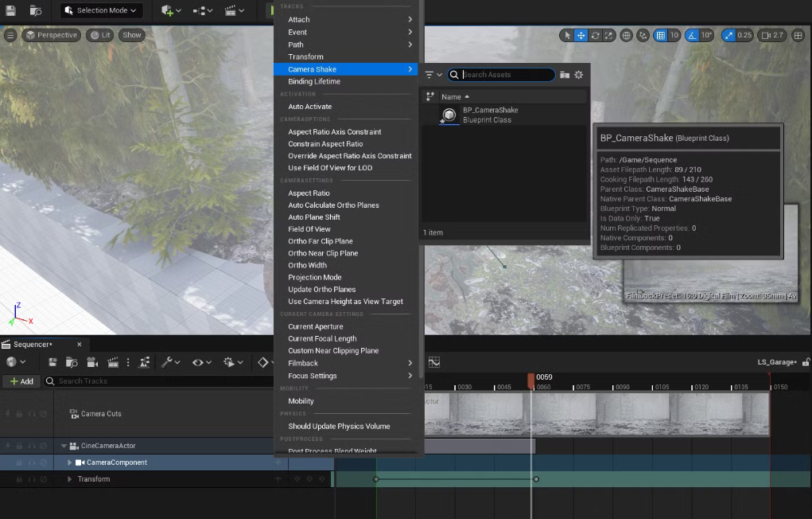The image size is (812, 519).
Task: Click the Lit view mode button
Action: (x=100, y=35)
